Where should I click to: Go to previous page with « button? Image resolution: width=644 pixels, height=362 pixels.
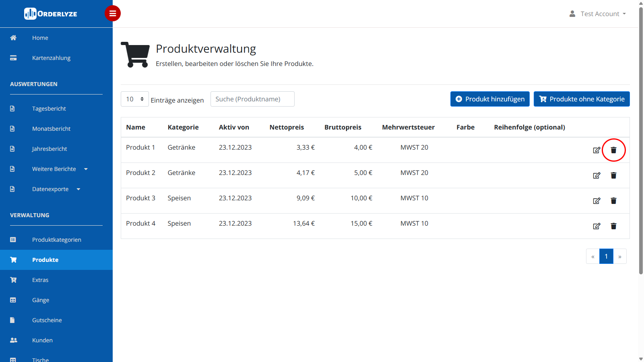(x=593, y=256)
